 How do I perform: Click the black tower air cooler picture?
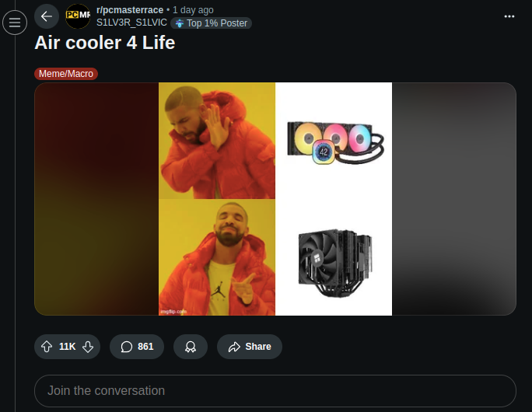pos(335,263)
